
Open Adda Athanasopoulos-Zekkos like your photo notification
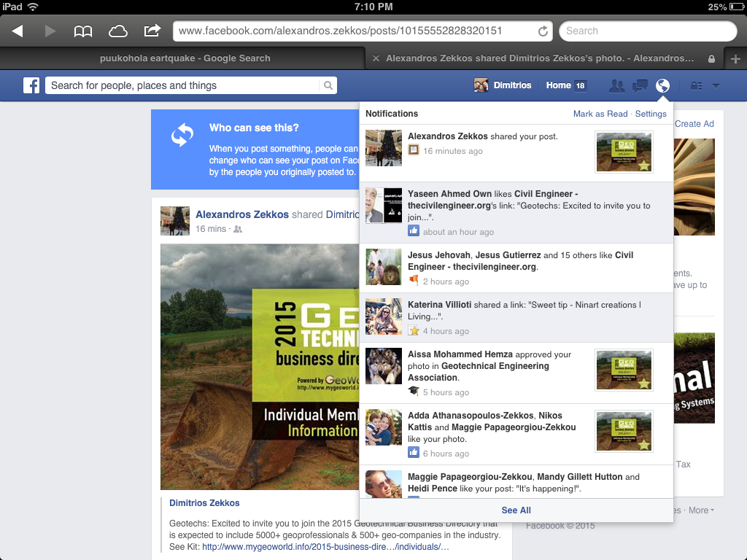pos(516,435)
